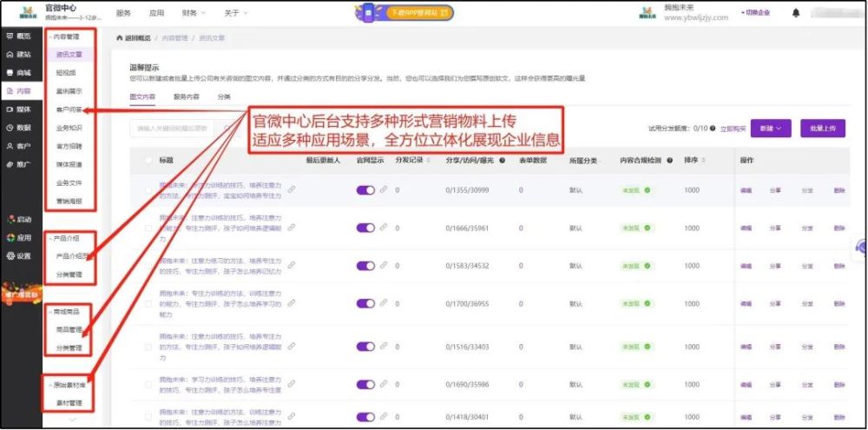The height and width of the screenshot is (430, 868).
Task: Open the 财务 top menu dropdown
Action: coord(194,13)
